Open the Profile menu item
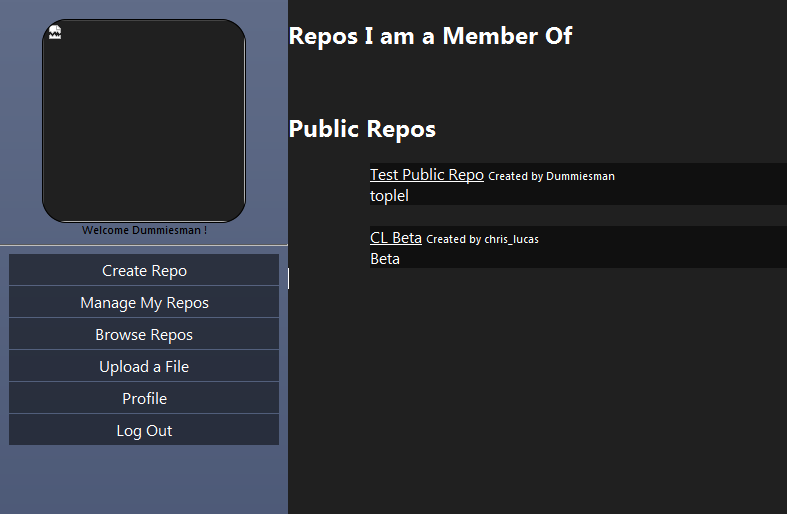This screenshot has width=787, height=514. pyautogui.click(x=144, y=399)
